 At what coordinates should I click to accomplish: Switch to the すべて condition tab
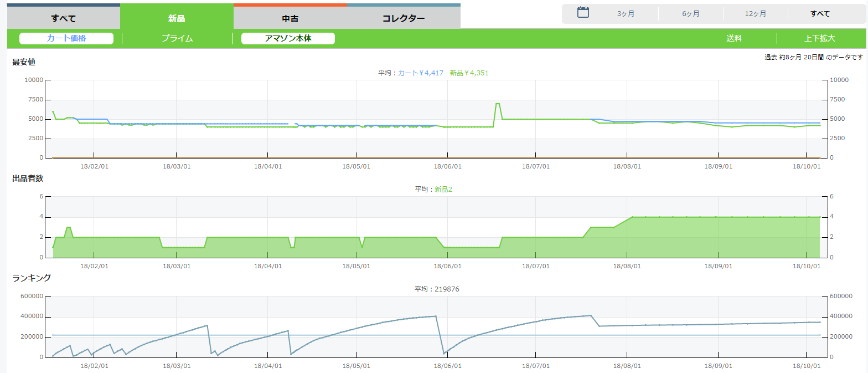63,18
